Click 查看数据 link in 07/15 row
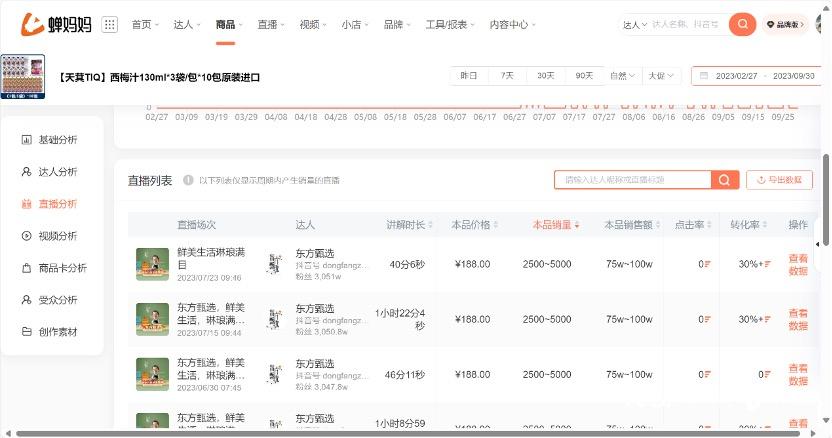832x438 pixels. pos(798,320)
